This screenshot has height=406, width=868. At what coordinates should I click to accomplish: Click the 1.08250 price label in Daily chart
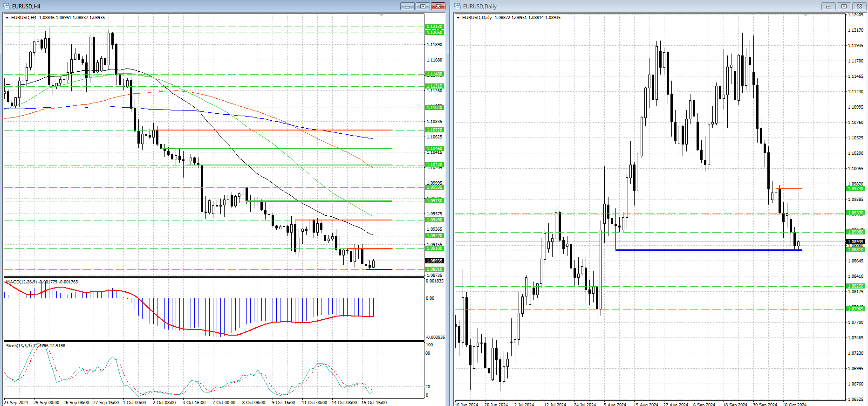point(855,286)
